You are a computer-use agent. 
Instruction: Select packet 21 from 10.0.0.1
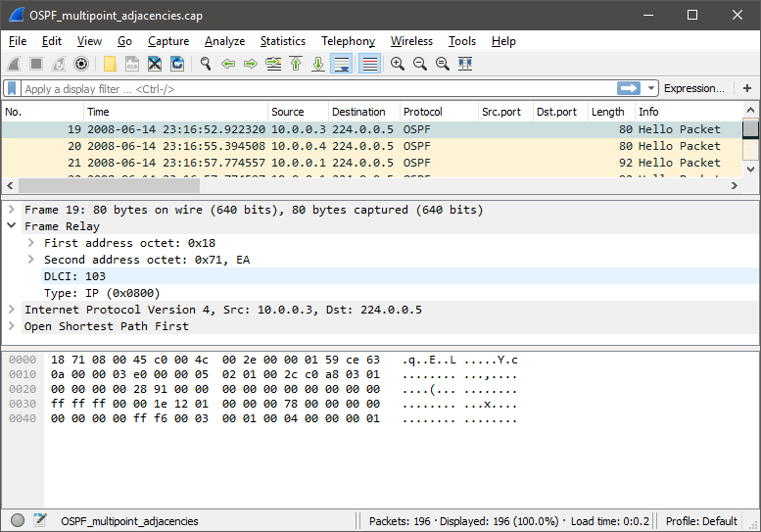[x=372, y=163]
